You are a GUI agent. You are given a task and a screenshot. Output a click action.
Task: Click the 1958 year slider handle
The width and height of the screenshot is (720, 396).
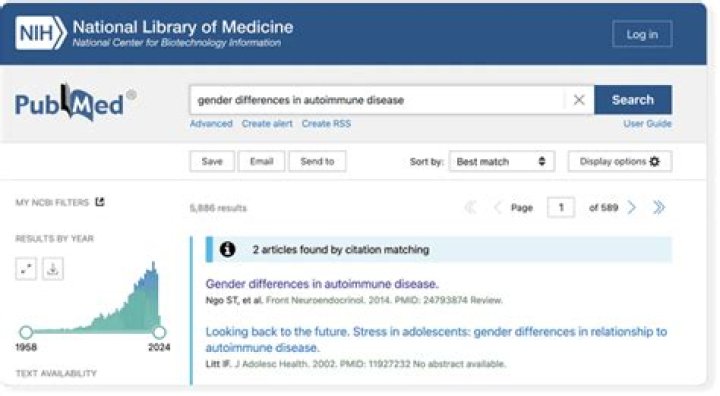26,332
